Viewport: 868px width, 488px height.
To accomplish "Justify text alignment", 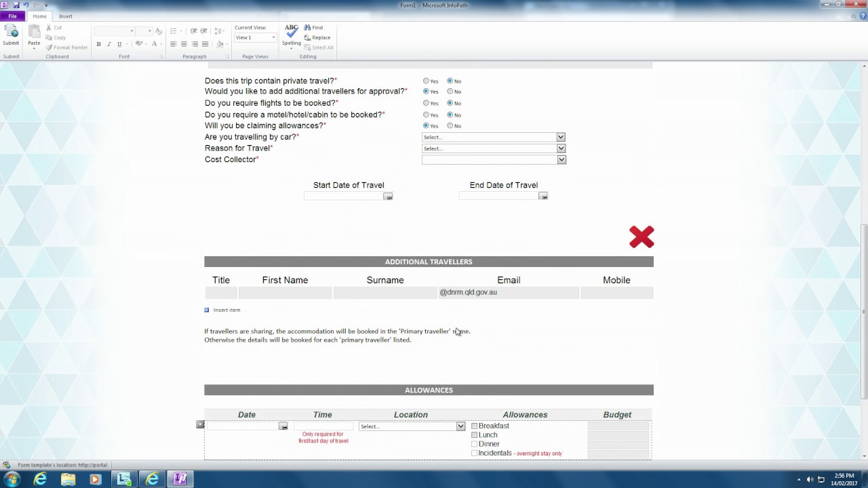I will pyautogui.click(x=205, y=44).
